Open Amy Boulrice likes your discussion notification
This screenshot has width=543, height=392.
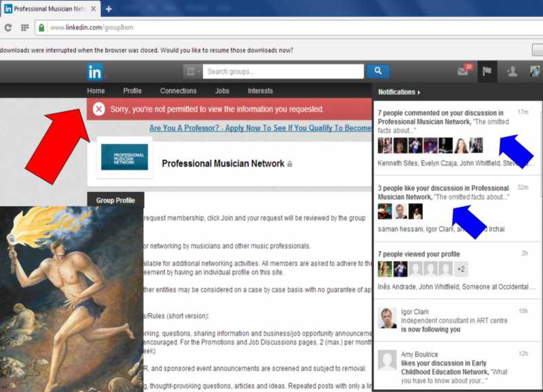click(x=457, y=366)
